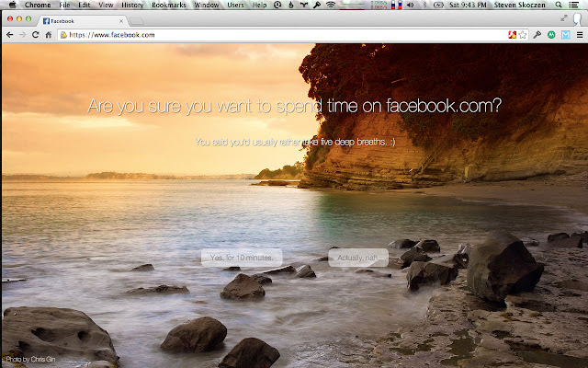Click the Facebook favicon on the tab
The height and width of the screenshot is (368, 588).
46,21
